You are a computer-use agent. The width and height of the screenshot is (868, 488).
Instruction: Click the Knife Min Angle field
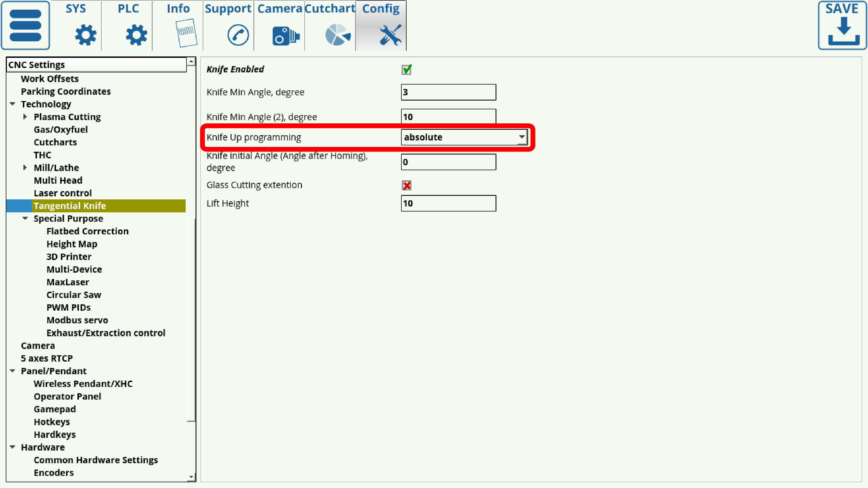click(448, 92)
